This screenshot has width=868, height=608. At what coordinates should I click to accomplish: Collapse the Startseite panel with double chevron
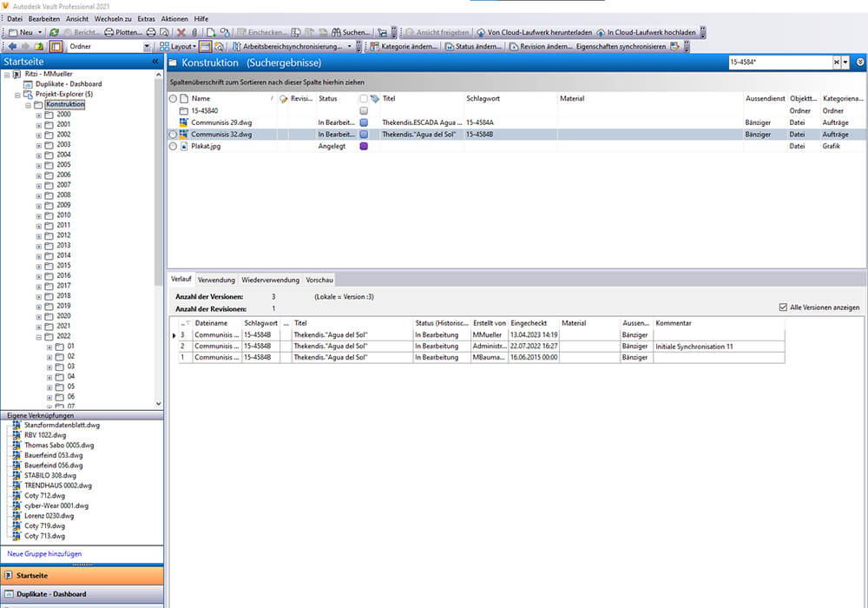coord(155,62)
